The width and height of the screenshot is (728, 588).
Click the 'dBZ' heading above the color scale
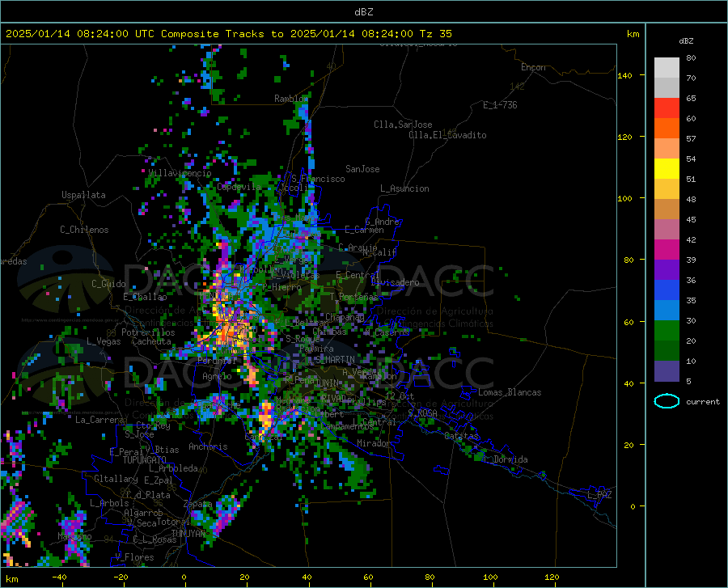[686, 40]
